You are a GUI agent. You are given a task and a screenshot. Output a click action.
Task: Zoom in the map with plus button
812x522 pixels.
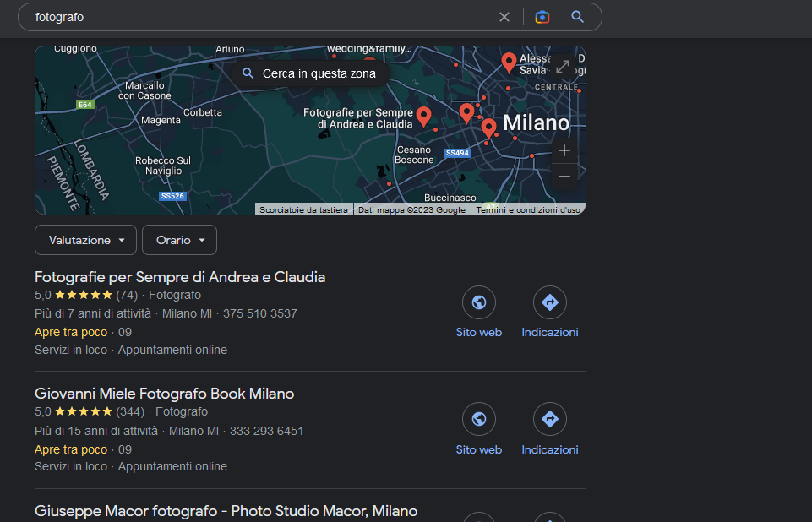(564, 150)
